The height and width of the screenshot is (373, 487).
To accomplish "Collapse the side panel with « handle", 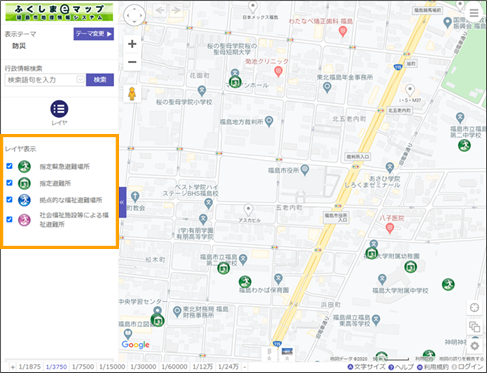I will (x=122, y=202).
